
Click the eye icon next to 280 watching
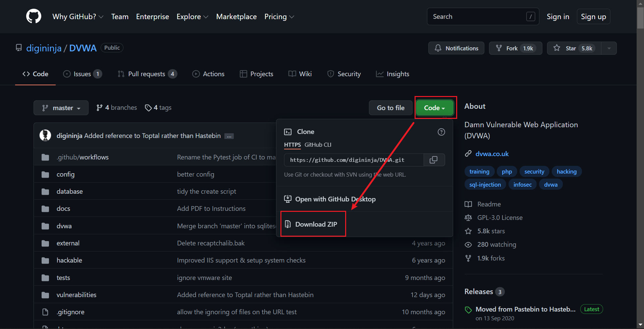pyautogui.click(x=468, y=245)
